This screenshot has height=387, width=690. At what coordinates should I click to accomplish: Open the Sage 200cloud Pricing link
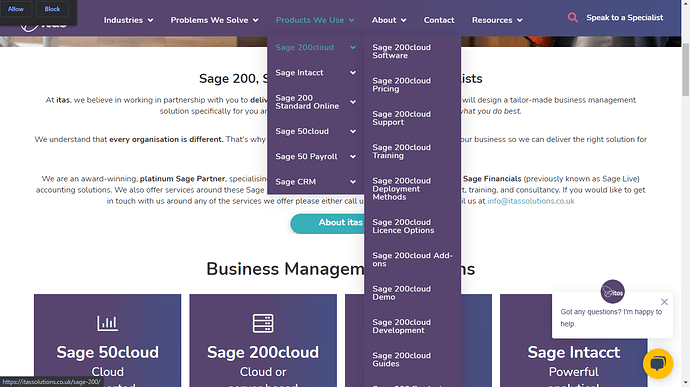[x=402, y=85]
